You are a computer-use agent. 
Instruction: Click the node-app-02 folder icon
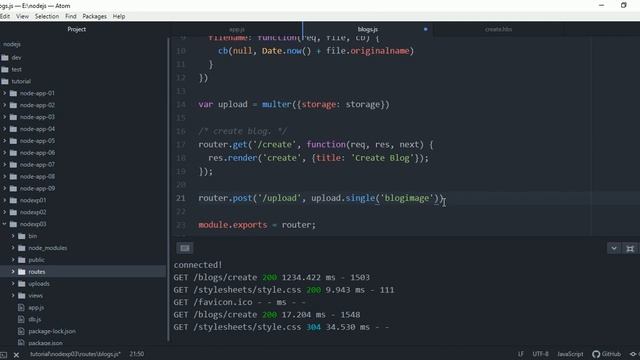click(x=13, y=105)
